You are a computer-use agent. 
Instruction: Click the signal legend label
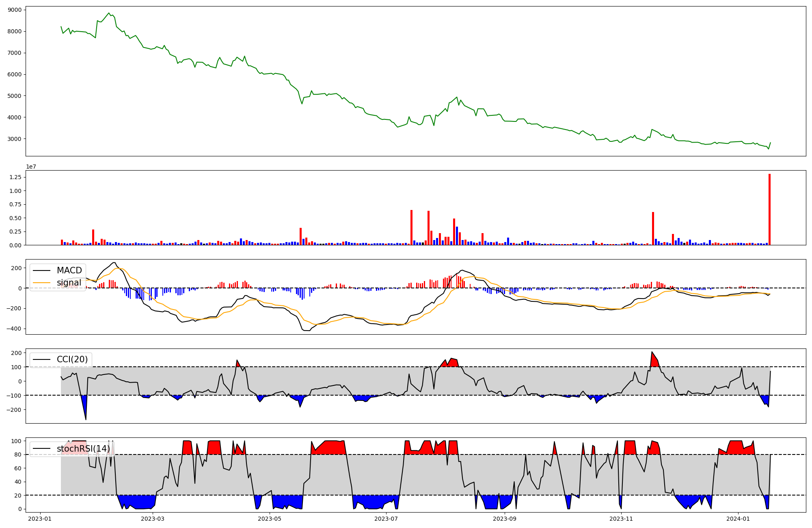69,283
